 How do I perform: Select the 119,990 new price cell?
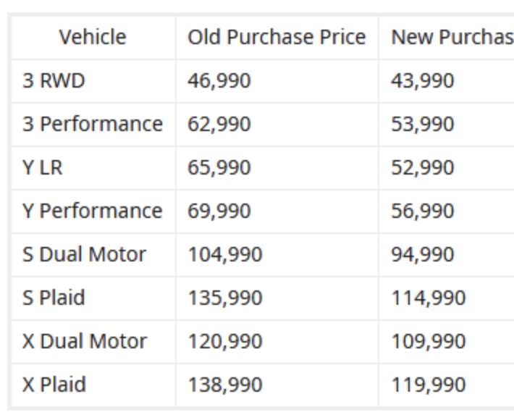(x=429, y=385)
